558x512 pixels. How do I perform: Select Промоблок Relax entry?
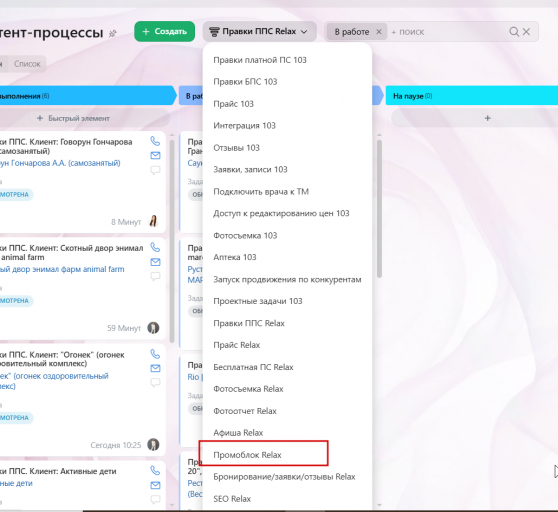247,455
